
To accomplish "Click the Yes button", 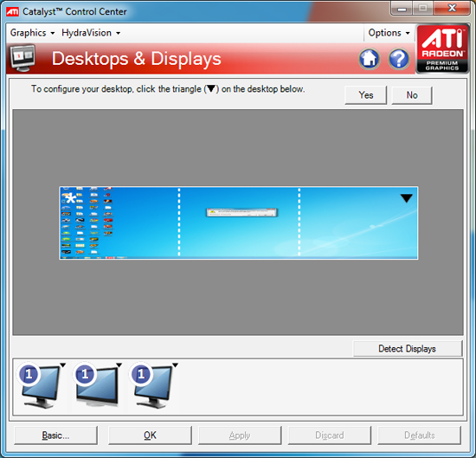I will tap(366, 95).
